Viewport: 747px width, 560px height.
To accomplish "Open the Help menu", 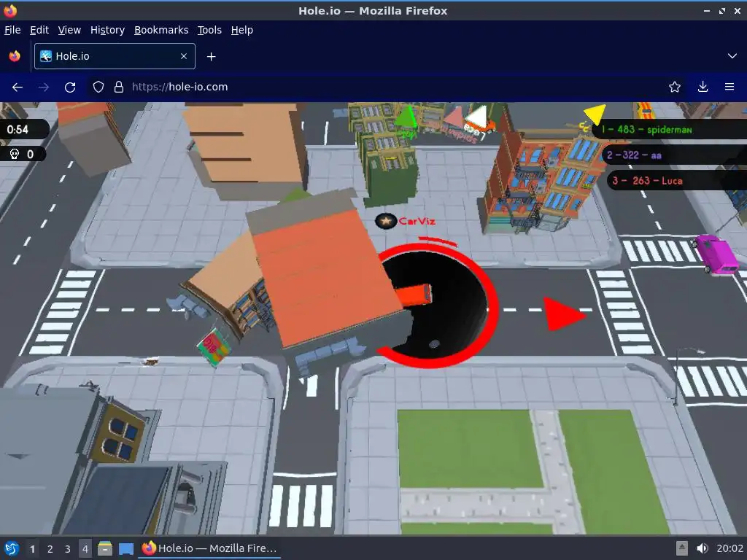I will [242, 30].
